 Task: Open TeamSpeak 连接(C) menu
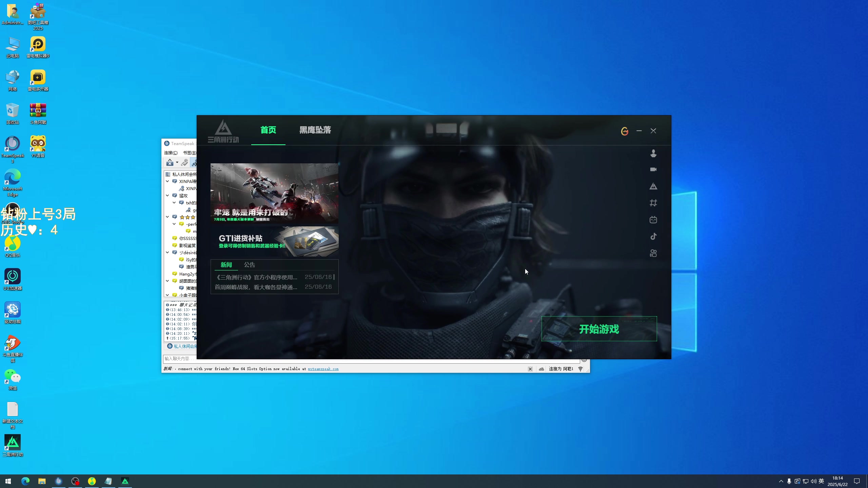click(171, 153)
